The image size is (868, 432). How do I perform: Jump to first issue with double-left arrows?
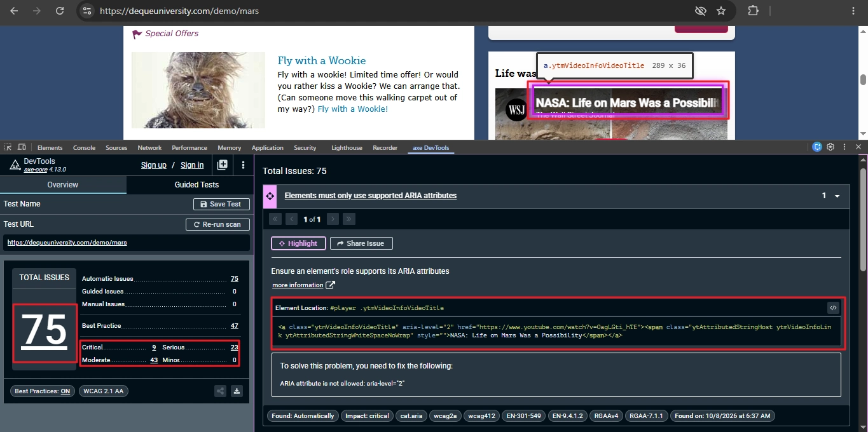[x=275, y=219]
